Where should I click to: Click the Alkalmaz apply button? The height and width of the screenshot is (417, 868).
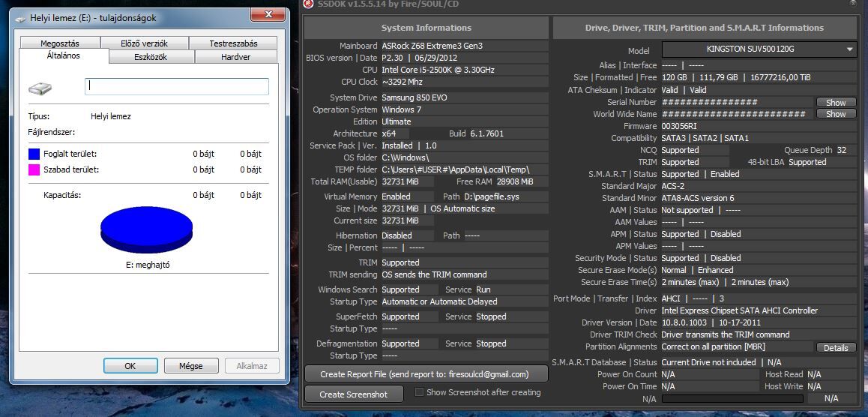pyautogui.click(x=252, y=366)
